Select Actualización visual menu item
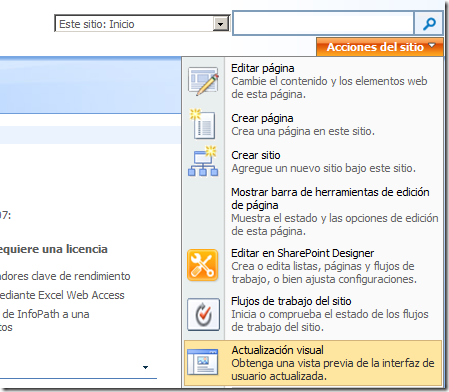The height and width of the screenshot is (392, 449). [313, 363]
